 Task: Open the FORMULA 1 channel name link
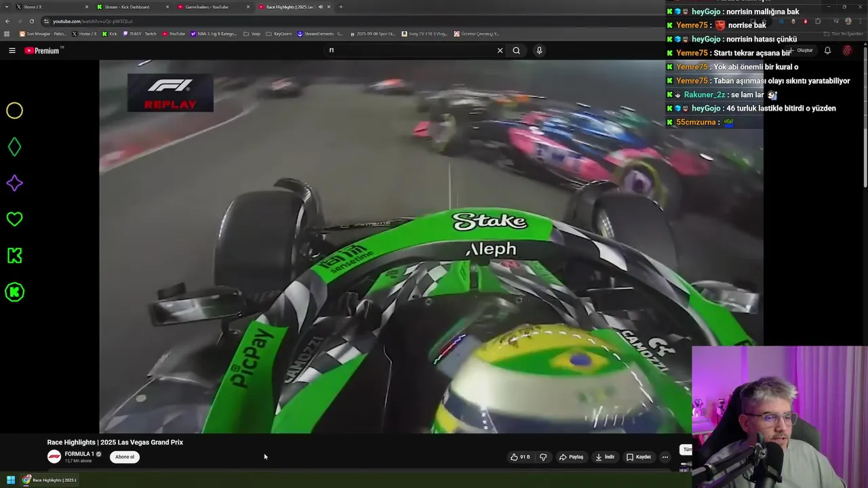tap(79, 454)
